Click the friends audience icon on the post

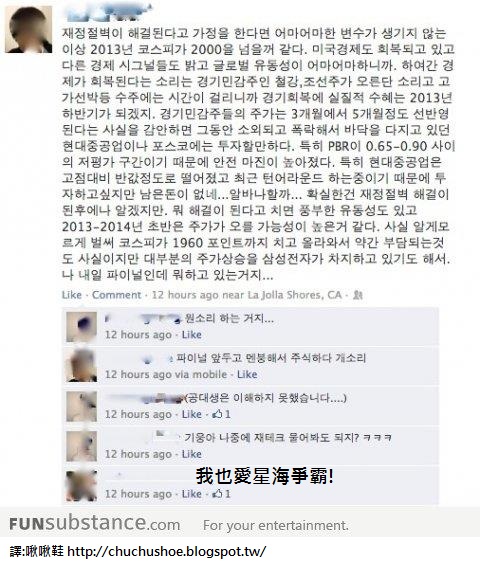358,295
